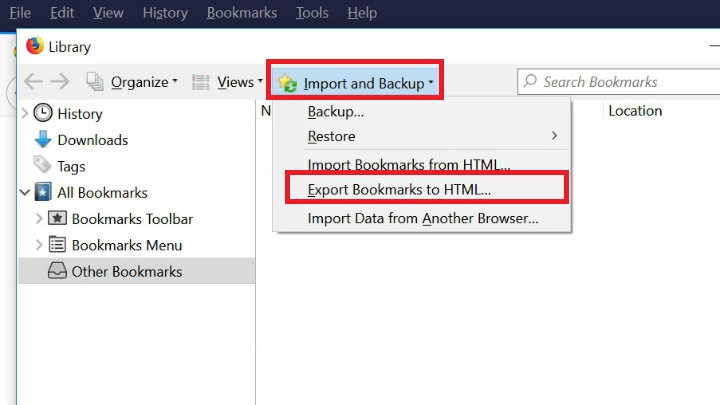The width and height of the screenshot is (720, 405).
Task: Open the Views dropdown
Action: pos(240,82)
